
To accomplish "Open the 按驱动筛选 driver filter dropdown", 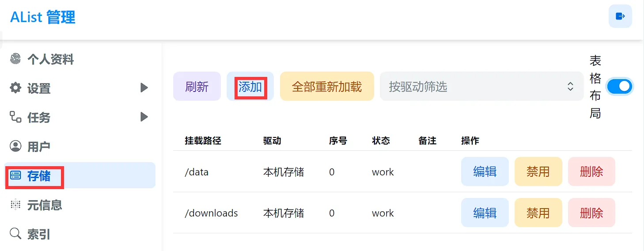I will click(481, 87).
